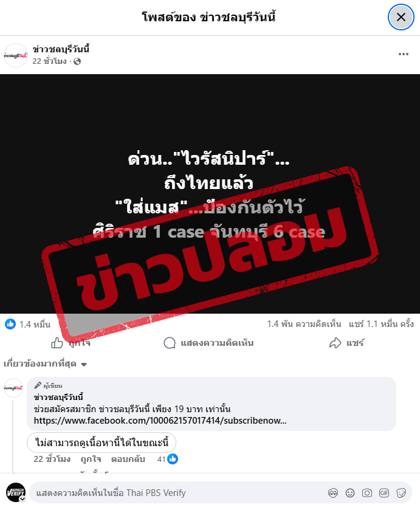This screenshot has height=510, width=420.
Task: Open the subscribenow Facebook link in comment
Action: click(160, 421)
